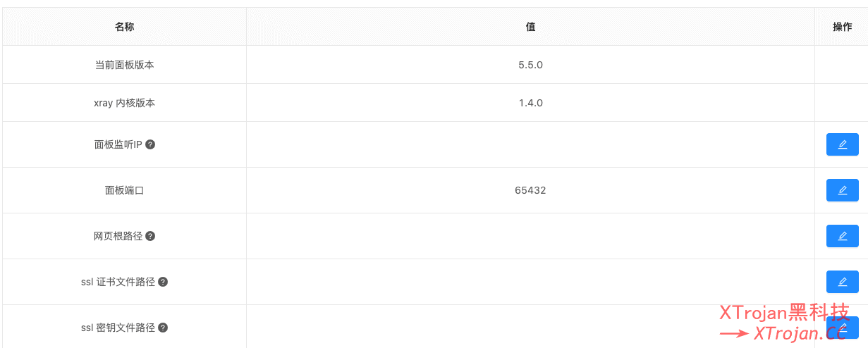Open help icon next to ssl 证书文件路径
The width and height of the screenshot is (868, 348).
coord(163,282)
